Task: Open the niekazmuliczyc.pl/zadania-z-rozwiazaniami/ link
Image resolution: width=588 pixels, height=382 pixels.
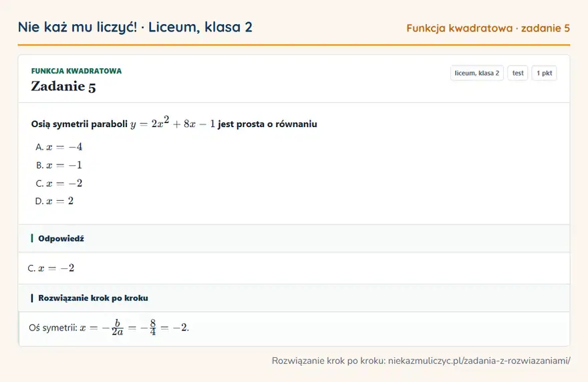Action: [479, 361]
